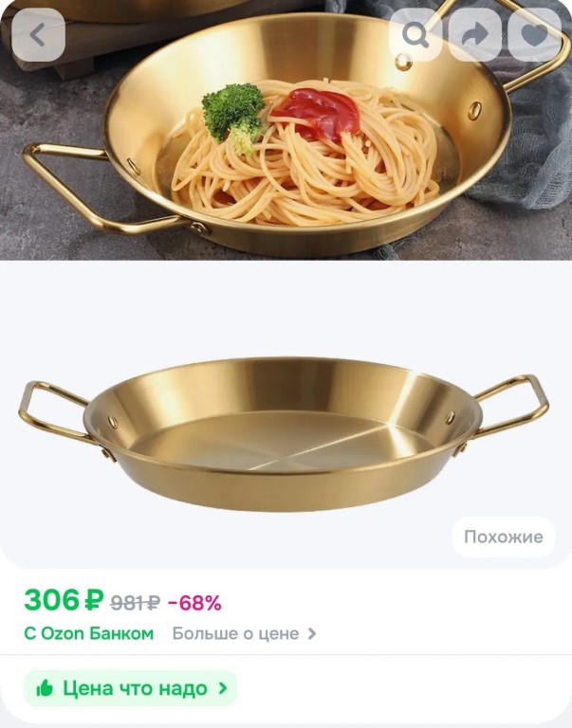Tap the broccoli floret in the pasta photo

tap(233, 116)
